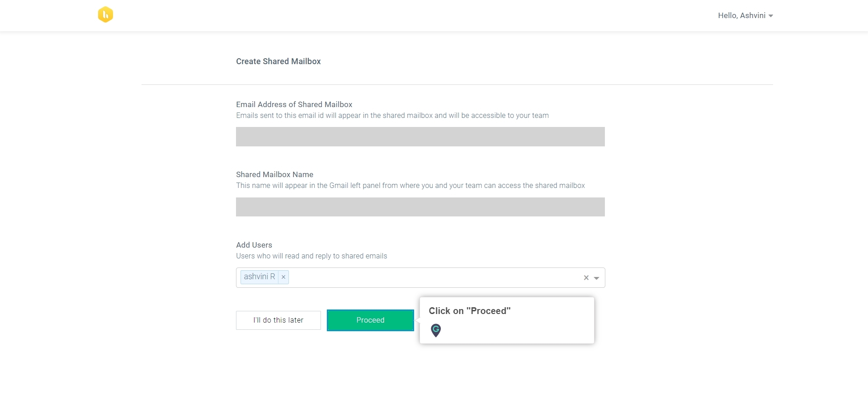Image resolution: width=868 pixels, height=408 pixels.
Task: Click the 'Click on Proceed' tooltip text
Action: [470, 311]
